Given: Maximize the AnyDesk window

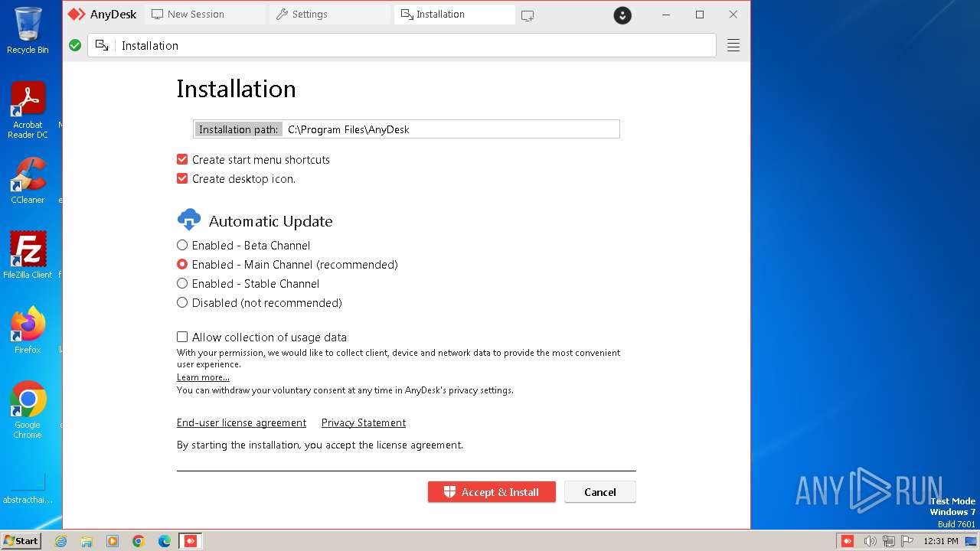Looking at the screenshot, I should [x=700, y=15].
